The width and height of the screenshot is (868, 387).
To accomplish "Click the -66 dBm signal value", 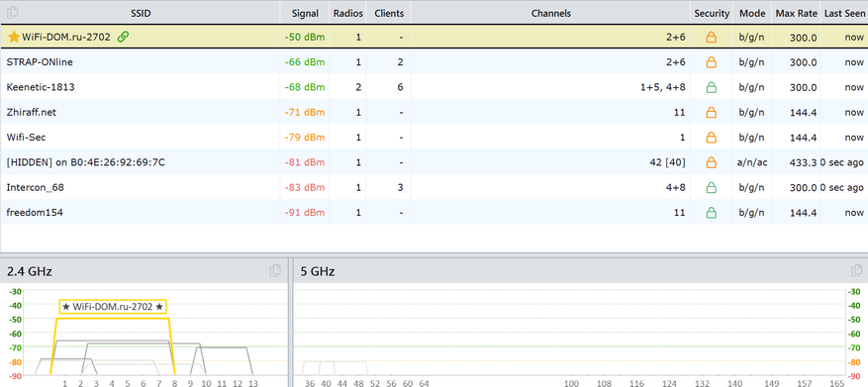I will point(305,62).
